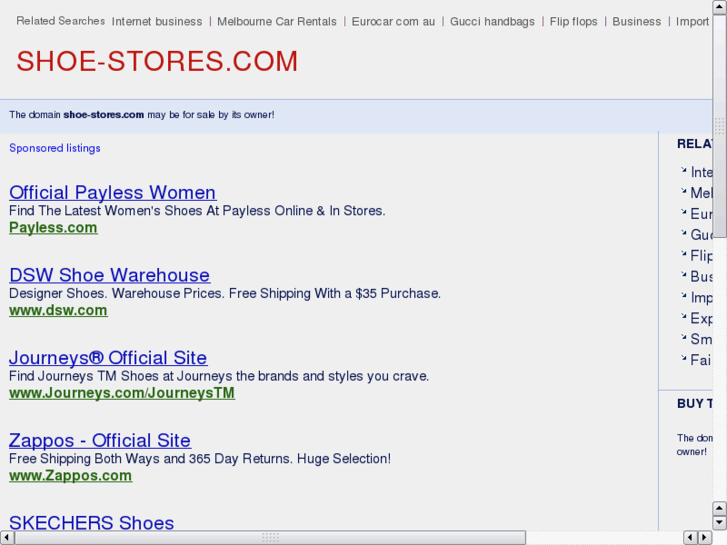The height and width of the screenshot is (545, 727).
Task: Click the 'Mel' related sidebar link
Action: click(x=701, y=193)
